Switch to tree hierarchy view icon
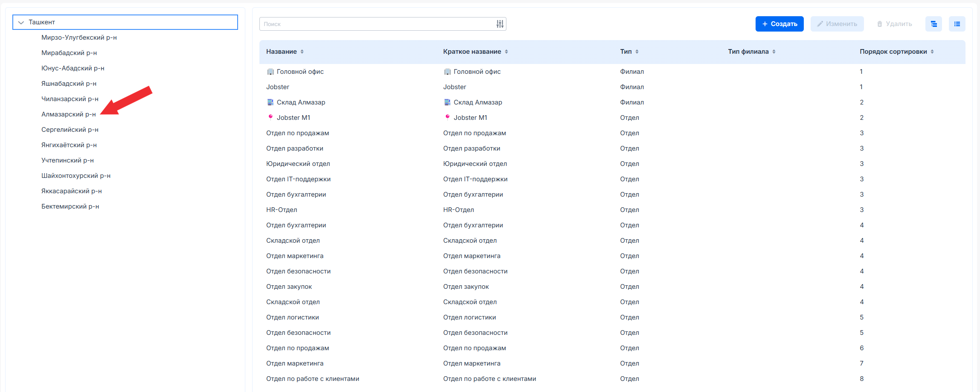 pos(933,24)
